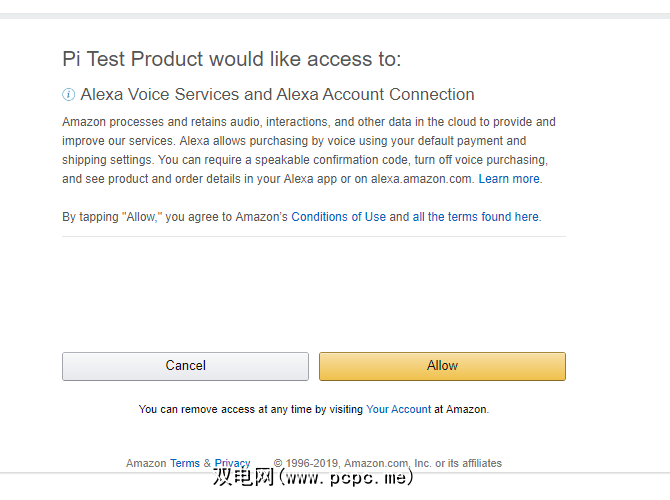670x500 pixels.
Task: Open the Conditions of Use link
Action: pyautogui.click(x=338, y=217)
